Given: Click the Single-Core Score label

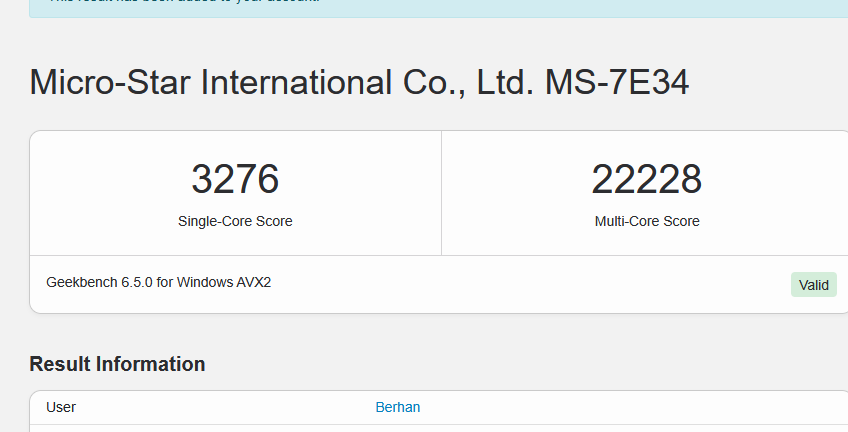Looking at the screenshot, I should coord(235,221).
